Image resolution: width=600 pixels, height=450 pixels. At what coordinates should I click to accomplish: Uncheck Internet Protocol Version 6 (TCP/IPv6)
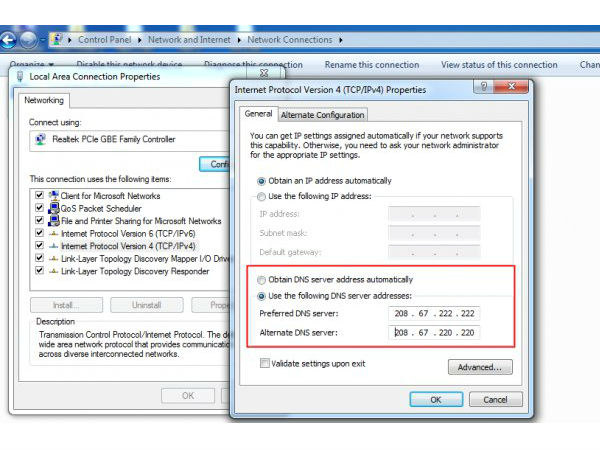pyautogui.click(x=39, y=233)
